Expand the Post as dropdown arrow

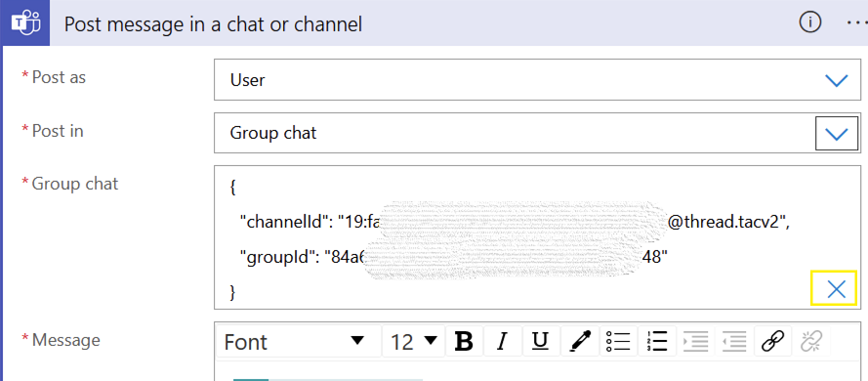tap(837, 80)
